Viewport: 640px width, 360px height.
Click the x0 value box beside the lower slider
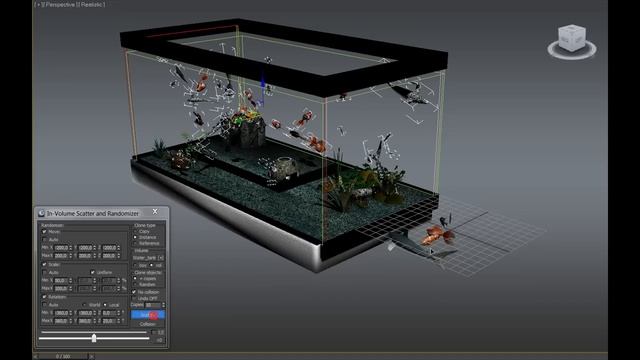pyautogui.click(x=160, y=340)
